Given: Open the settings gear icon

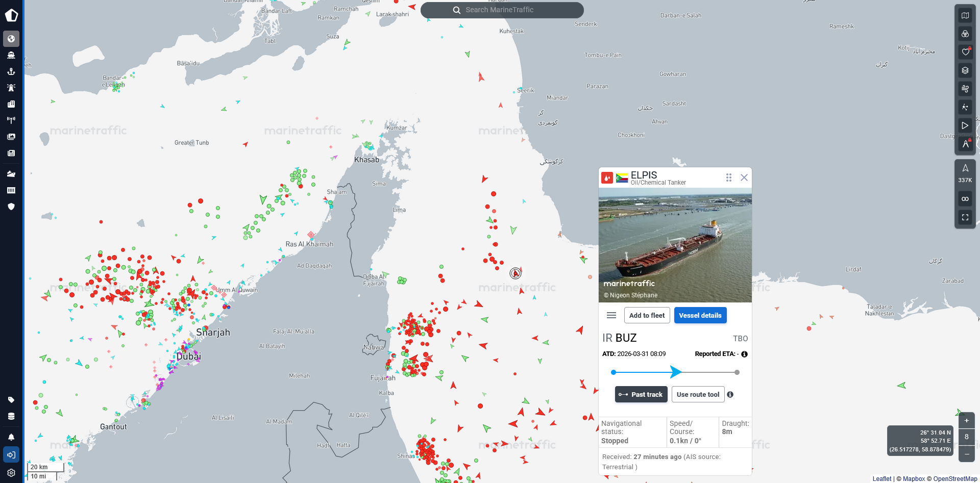Looking at the screenshot, I should coord(11,473).
